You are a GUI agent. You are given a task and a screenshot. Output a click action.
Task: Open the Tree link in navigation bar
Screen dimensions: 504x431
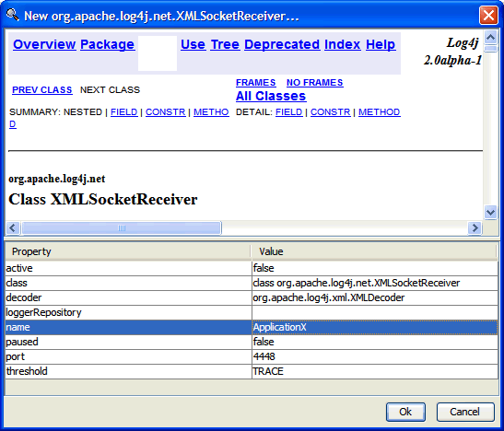click(225, 44)
